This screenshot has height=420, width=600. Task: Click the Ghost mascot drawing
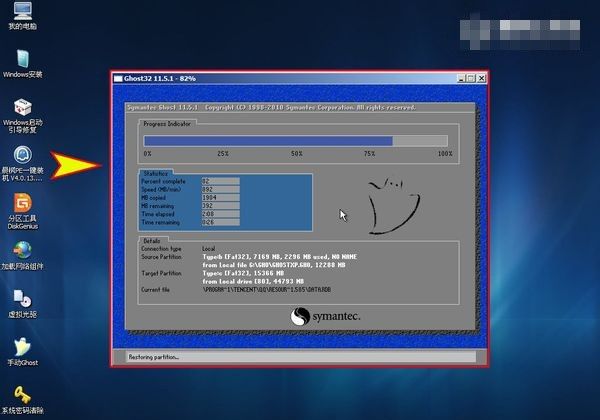tap(394, 206)
